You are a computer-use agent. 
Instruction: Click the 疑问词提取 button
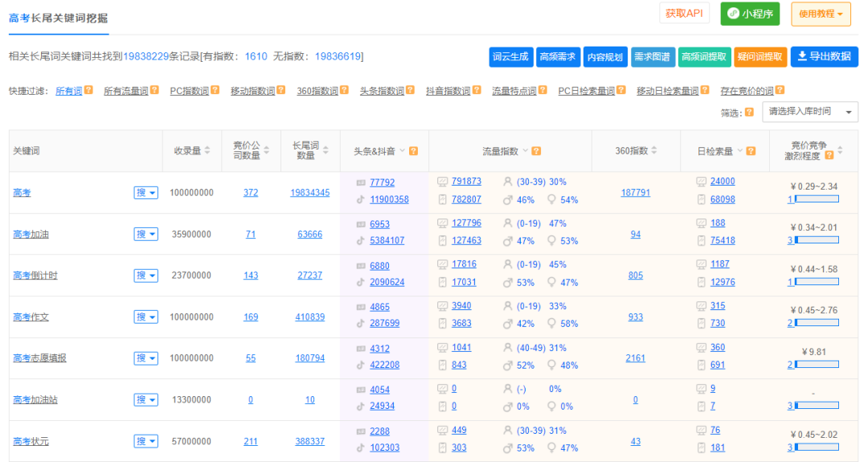[760, 57]
